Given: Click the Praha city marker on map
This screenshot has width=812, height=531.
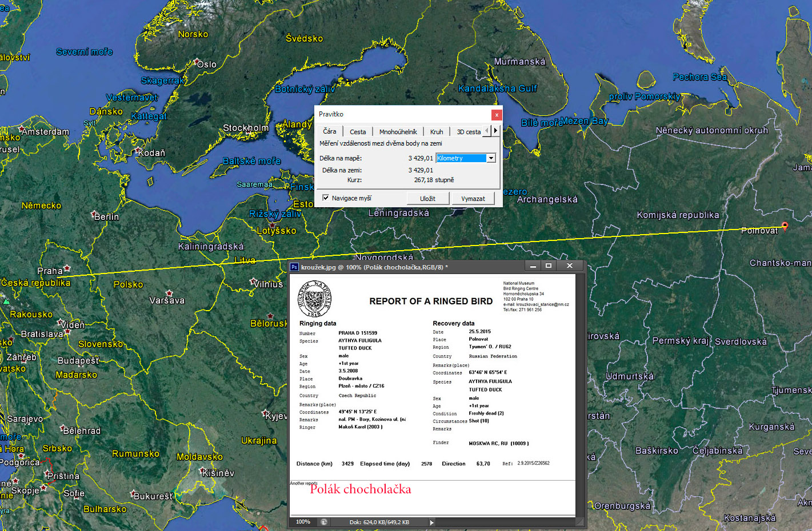Looking at the screenshot, I should pos(67,268).
